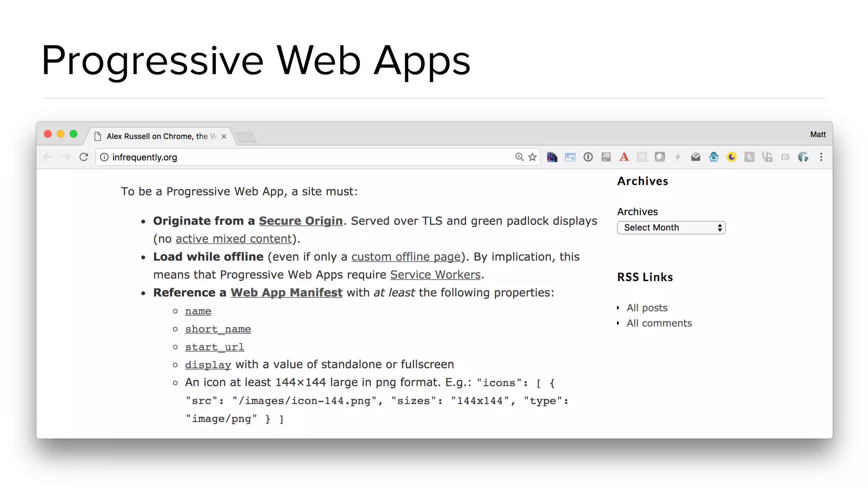
Task: Click the site info icon beside the URL
Action: [x=104, y=157]
